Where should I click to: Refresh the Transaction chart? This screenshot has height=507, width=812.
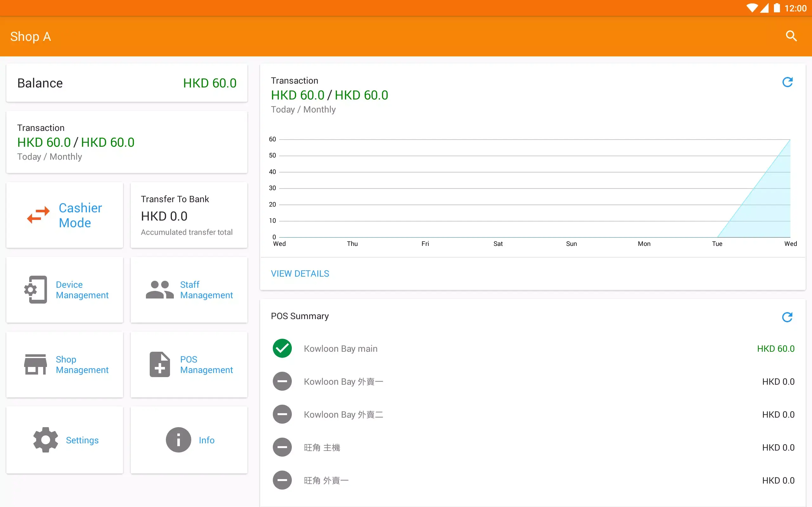point(788,82)
